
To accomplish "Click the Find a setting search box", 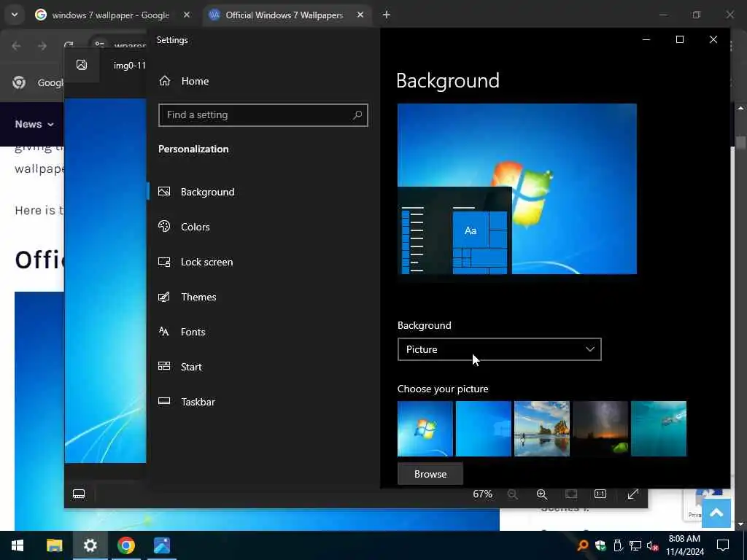I will pyautogui.click(x=263, y=114).
